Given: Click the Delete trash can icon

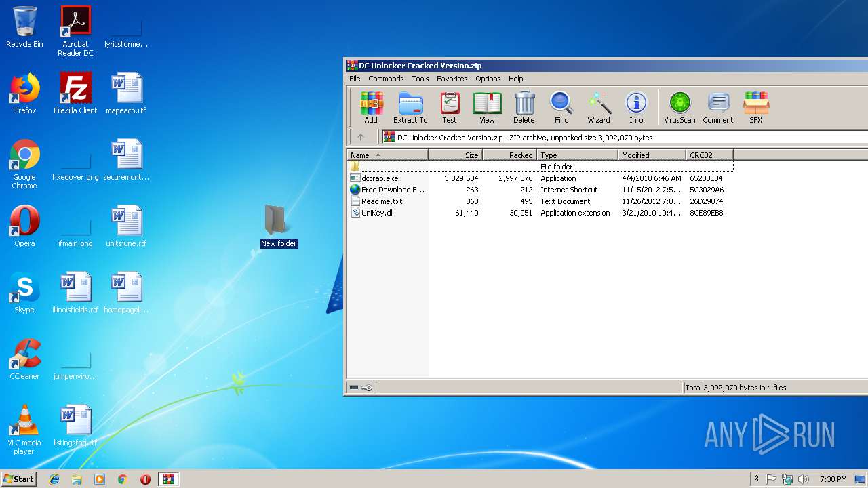Looking at the screenshot, I should point(524,107).
